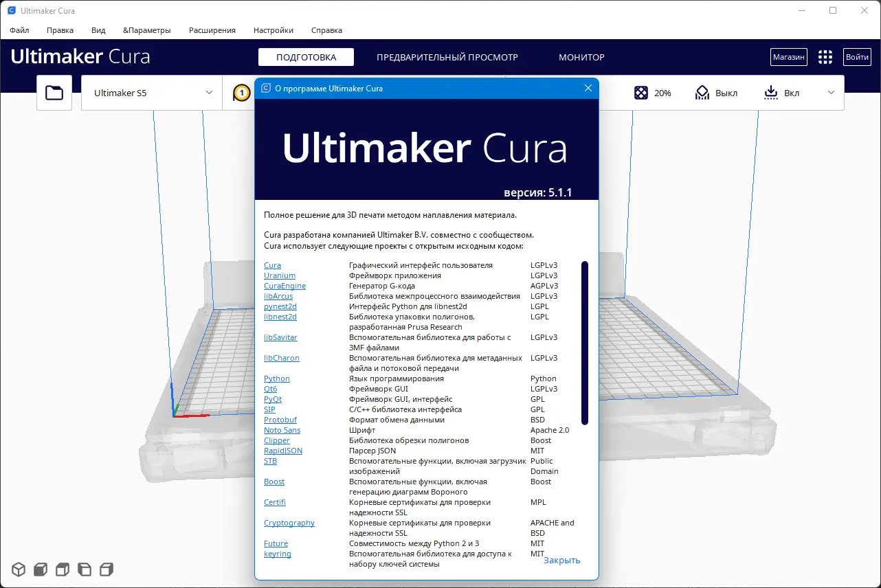Viewport: 881px width, 588px height.
Task: Open the libArcus link
Action: (x=278, y=296)
